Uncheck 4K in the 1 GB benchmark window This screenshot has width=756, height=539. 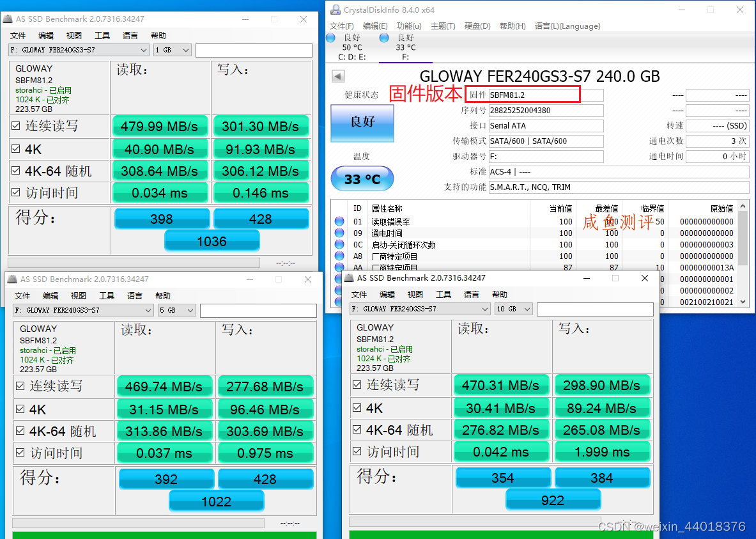coord(16,148)
